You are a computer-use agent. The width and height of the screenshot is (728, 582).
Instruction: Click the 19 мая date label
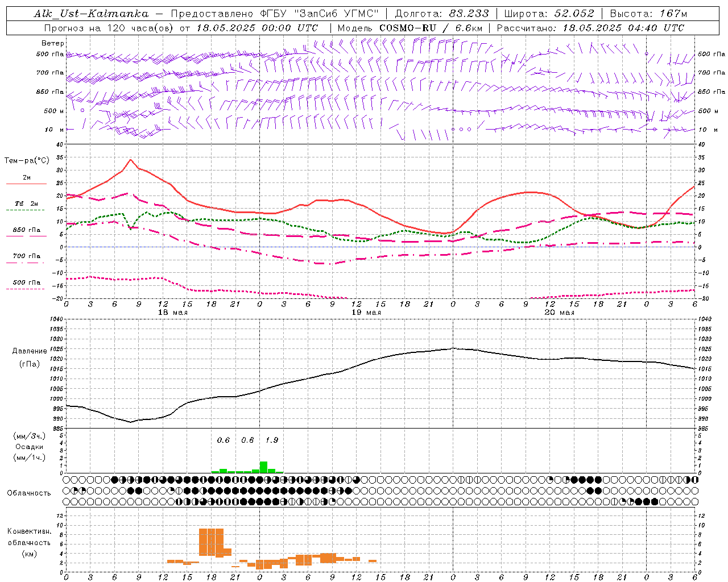[x=366, y=313]
